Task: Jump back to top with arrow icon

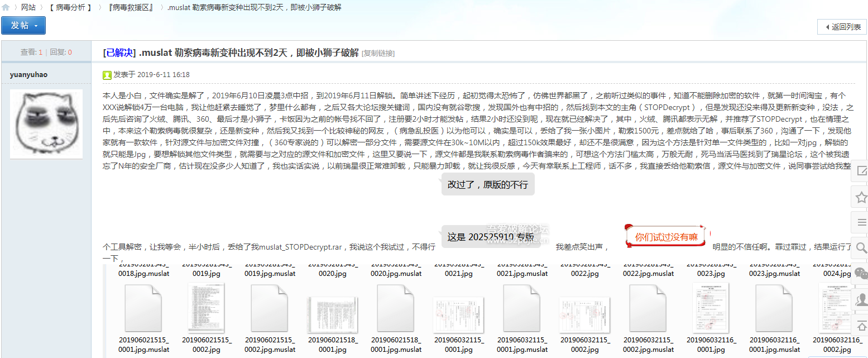Action: (x=861, y=324)
